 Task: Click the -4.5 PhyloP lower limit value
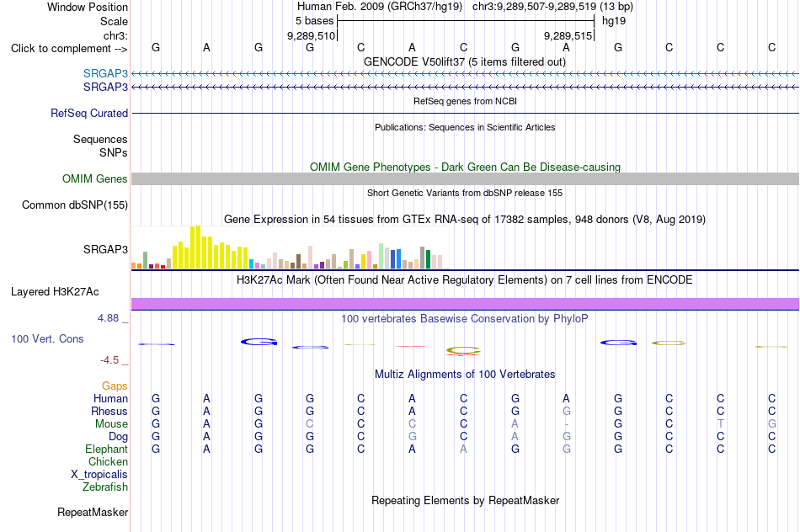tap(109, 360)
